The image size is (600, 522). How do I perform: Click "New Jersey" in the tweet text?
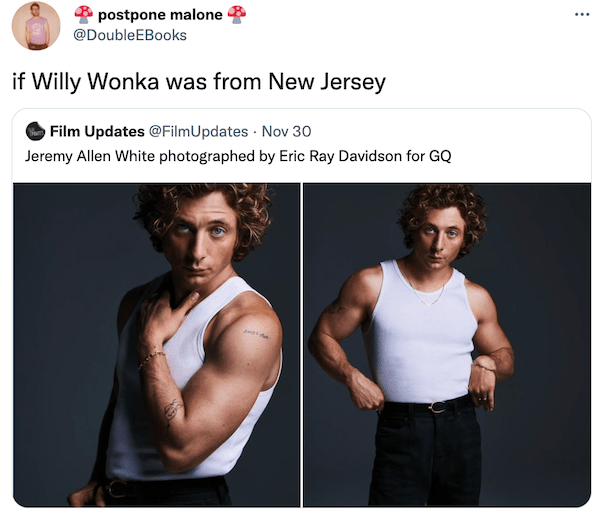327,82
